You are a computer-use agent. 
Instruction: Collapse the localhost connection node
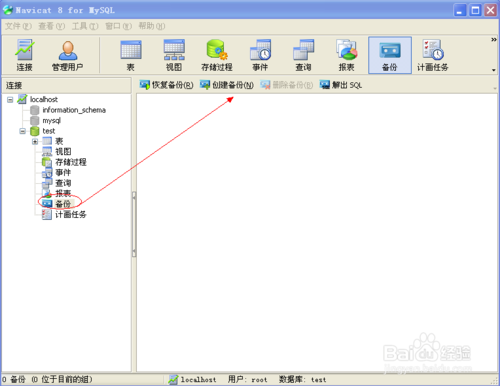10,99
